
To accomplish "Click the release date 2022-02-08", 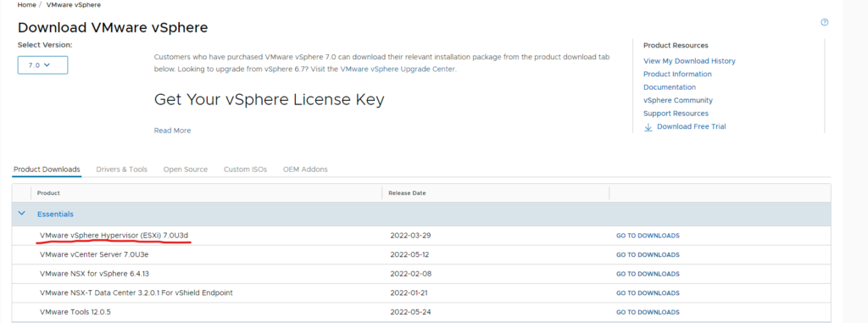I will (410, 274).
